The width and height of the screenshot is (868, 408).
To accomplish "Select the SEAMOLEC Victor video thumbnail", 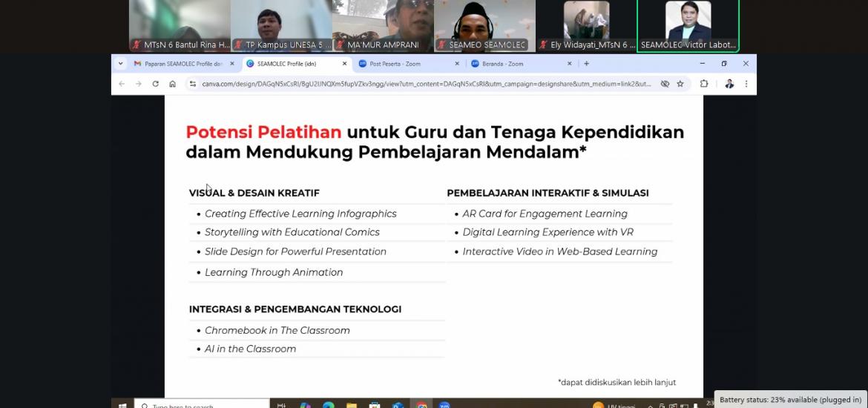I will tap(688, 26).
